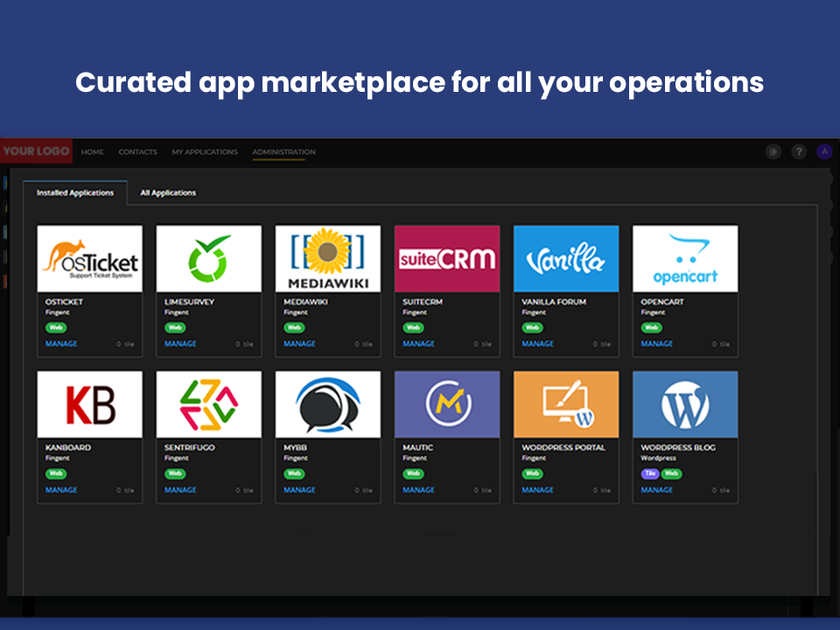Open the WordPress Blog logo
The width and height of the screenshot is (840, 630).
[x=685, y=404]
